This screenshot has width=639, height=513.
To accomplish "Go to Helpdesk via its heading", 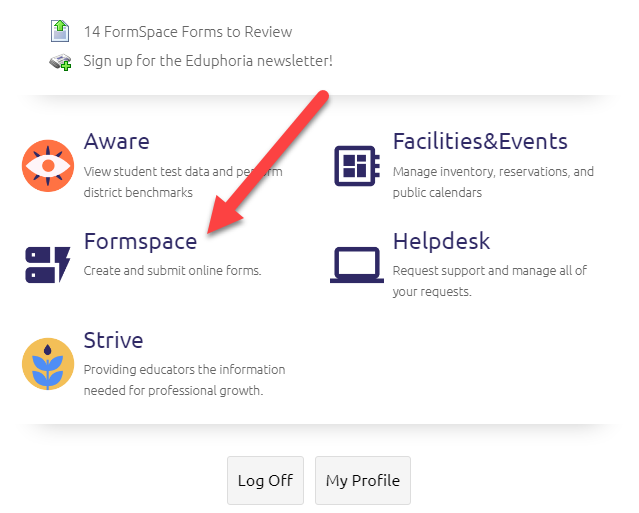I will (x=441, y=241).
